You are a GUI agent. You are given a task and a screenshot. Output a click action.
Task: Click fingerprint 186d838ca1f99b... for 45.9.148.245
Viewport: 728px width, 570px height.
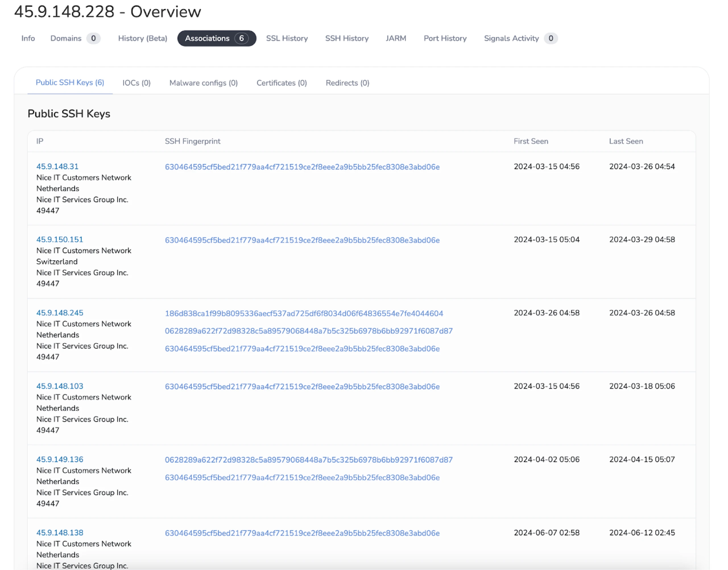pos(304,313)
